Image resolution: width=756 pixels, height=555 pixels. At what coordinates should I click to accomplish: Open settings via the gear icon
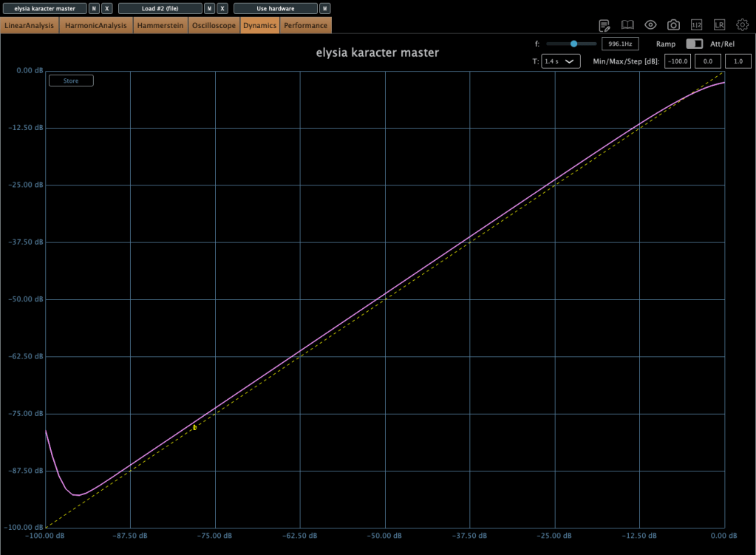(742, 25)
